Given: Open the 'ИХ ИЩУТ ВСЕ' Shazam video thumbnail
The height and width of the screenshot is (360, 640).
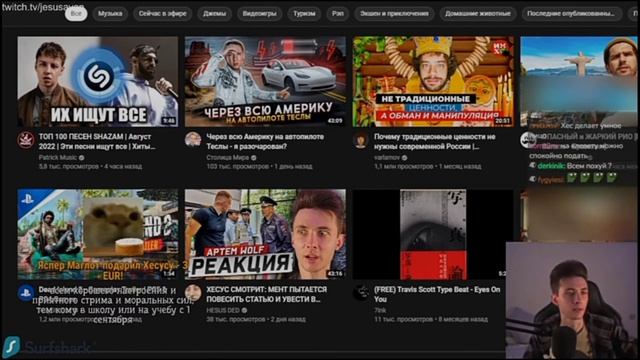Looking at the screenshot, I should coord(98,82).
